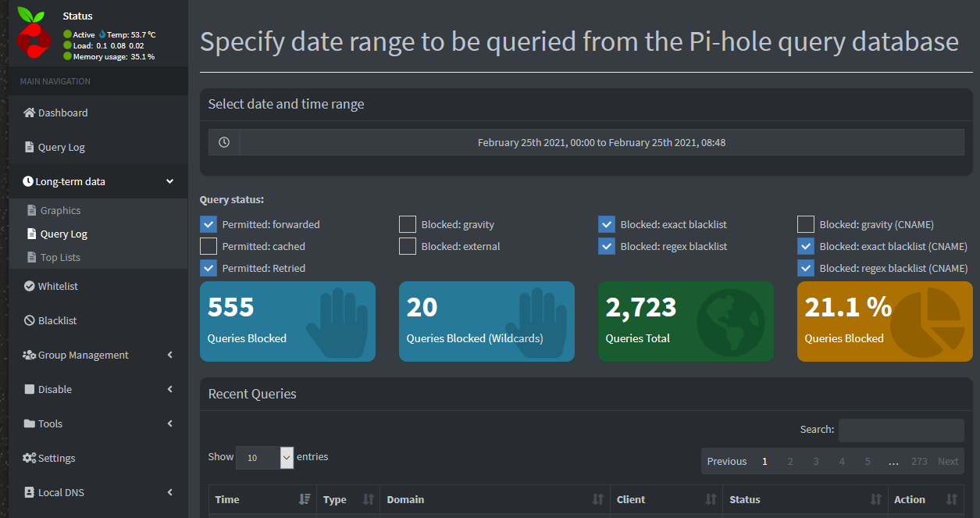Select the Whitelist checkmark icon
Image resolution: width=980 pixels, height=518 pixels.
point(30,286)
